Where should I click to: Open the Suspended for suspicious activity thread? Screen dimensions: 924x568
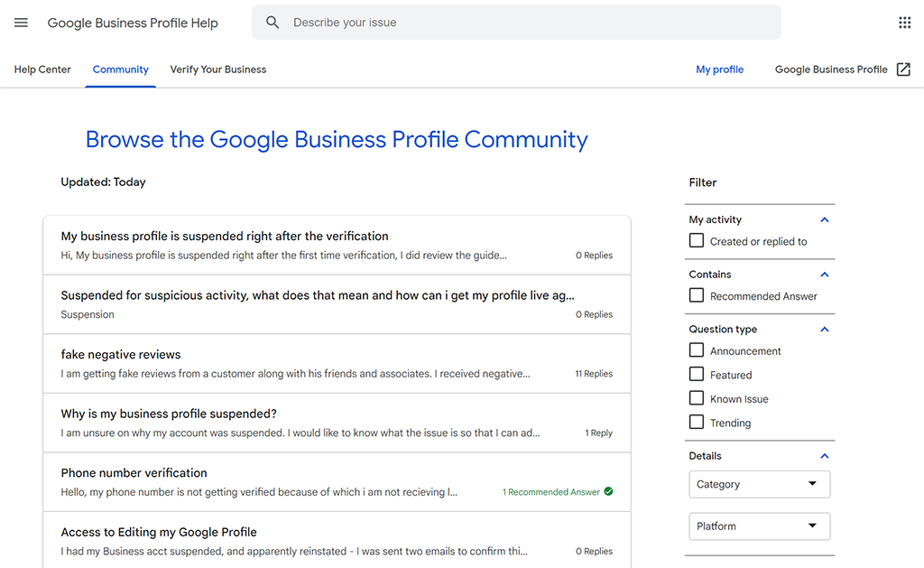pyautogui.click(x=337, y=304)
